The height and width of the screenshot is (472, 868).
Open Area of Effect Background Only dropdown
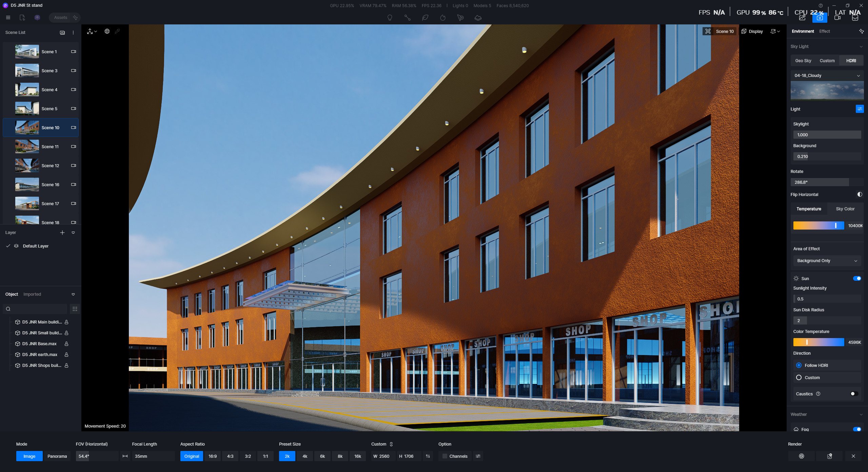(827, 261)
